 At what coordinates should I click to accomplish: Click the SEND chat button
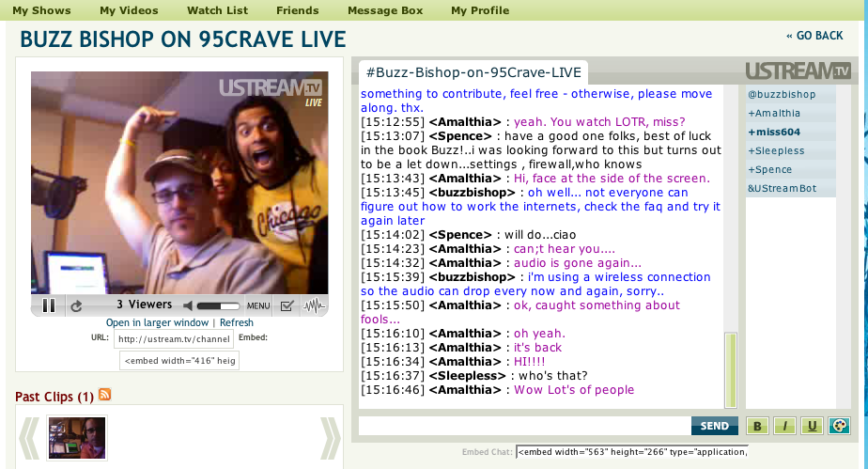(715, 426)
